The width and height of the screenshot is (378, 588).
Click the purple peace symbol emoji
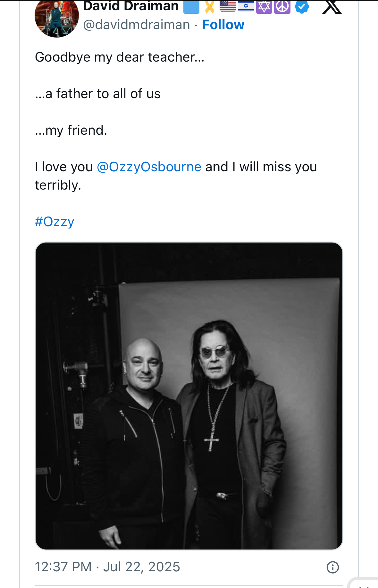click(x=282, y=6)
